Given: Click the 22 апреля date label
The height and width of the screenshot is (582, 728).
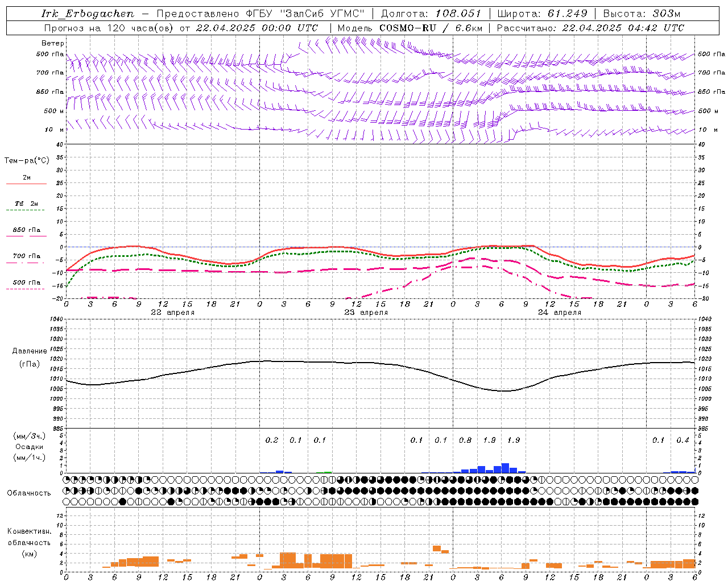Looking at the screenshot, I should (172, 313).
